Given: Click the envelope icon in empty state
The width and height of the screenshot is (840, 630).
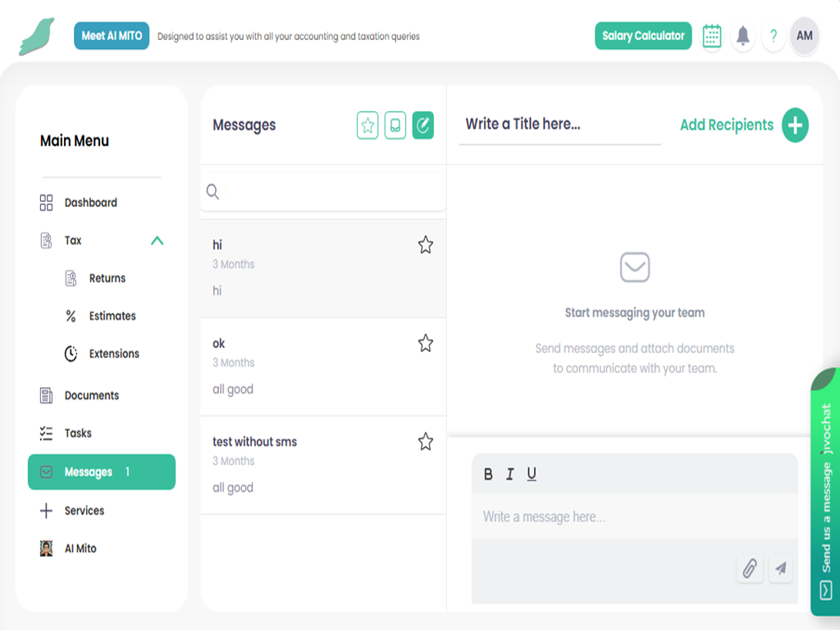Looking at the screenshot, I should click(635, 267).
